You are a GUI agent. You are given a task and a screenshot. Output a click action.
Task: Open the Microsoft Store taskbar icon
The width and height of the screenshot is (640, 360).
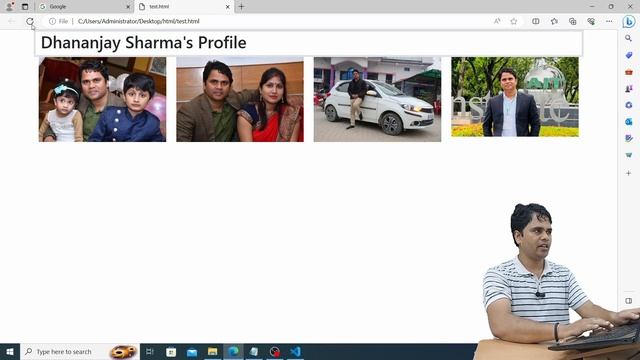coord(171,351)
